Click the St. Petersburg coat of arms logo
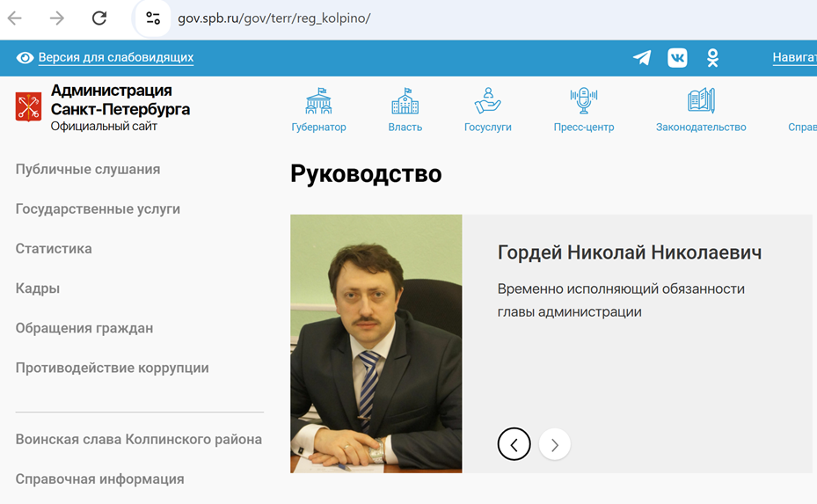Screen dimensions: 817x504 coord(28,106)
